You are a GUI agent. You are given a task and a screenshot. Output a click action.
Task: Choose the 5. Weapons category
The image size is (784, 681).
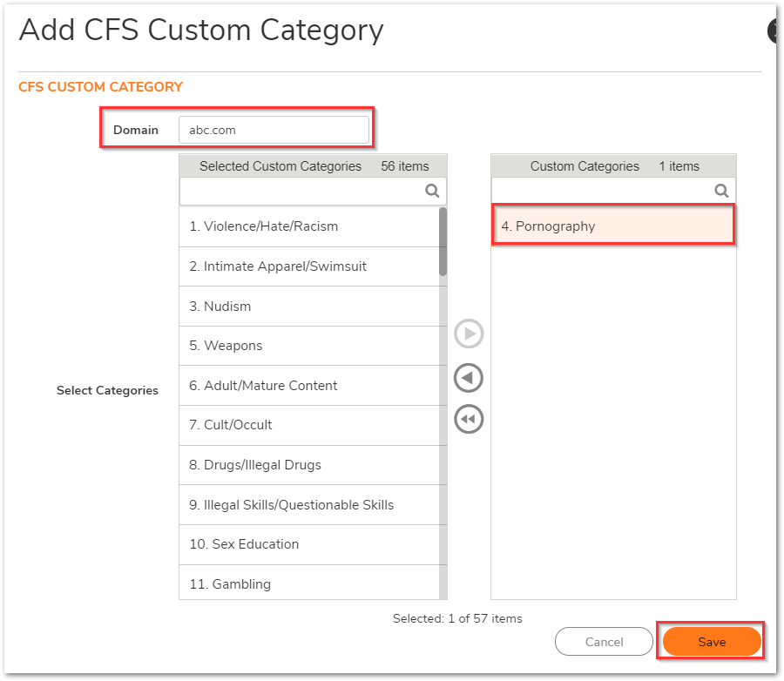click(x=309, y=346)
